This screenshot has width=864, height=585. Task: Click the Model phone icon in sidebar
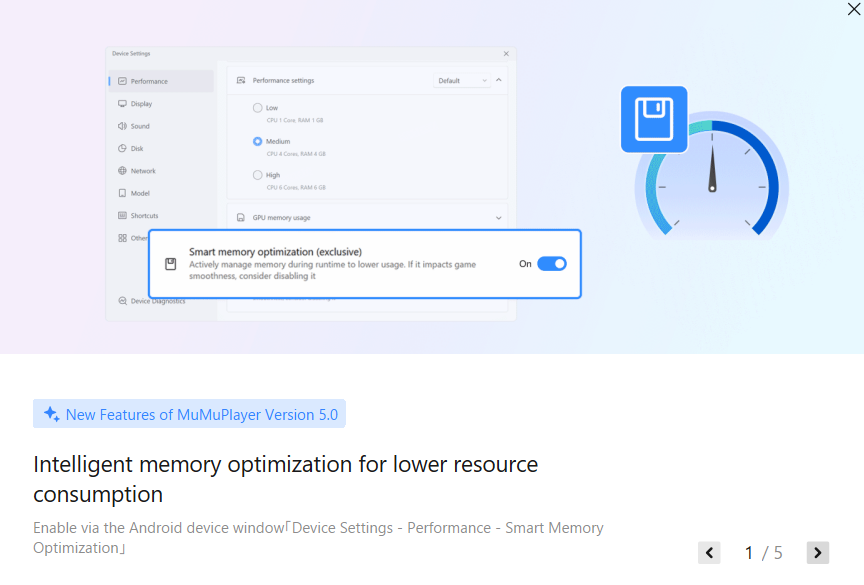[122, 193]
